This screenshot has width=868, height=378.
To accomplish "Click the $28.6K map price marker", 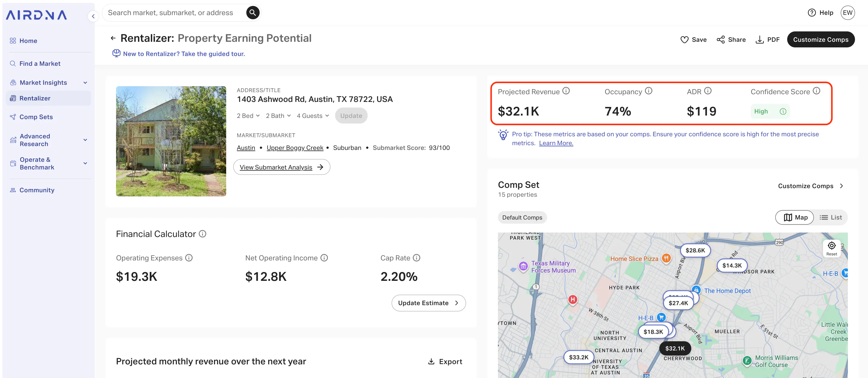I will [695, 251].
